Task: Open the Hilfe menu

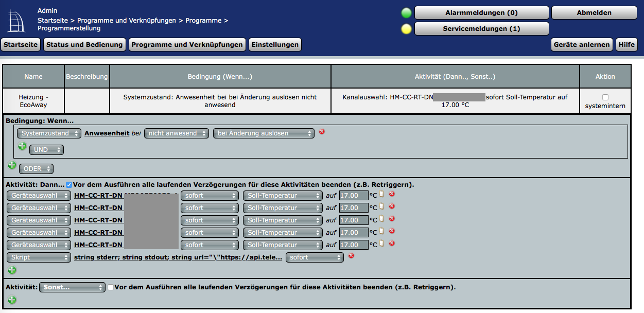Action: 626,45
